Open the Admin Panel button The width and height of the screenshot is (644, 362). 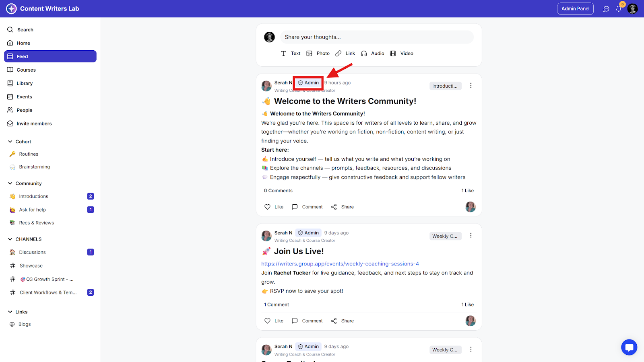pyautogui.click(x=576, y=8)
